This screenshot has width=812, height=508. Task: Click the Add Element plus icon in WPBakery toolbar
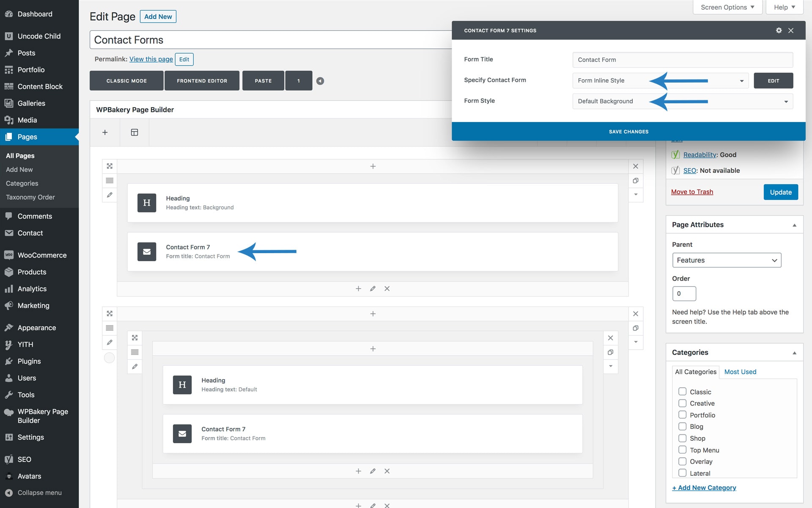pyautogui.click(x=105, y=133)
